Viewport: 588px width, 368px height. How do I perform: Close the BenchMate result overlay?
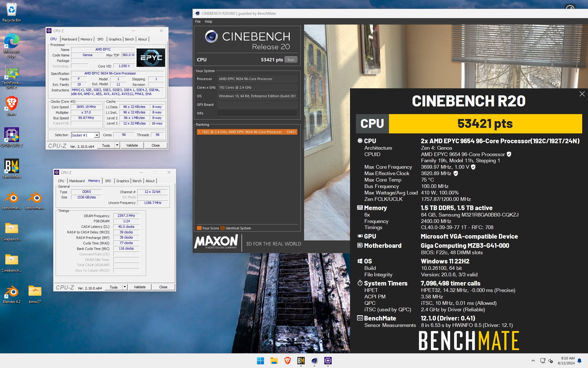(582, 94)
